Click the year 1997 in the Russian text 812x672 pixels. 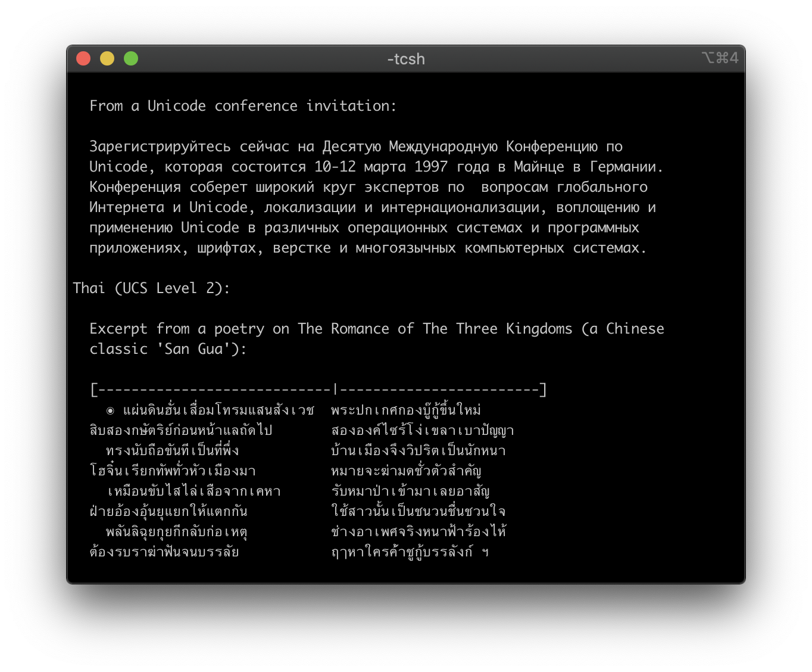[x=432, y=167]
